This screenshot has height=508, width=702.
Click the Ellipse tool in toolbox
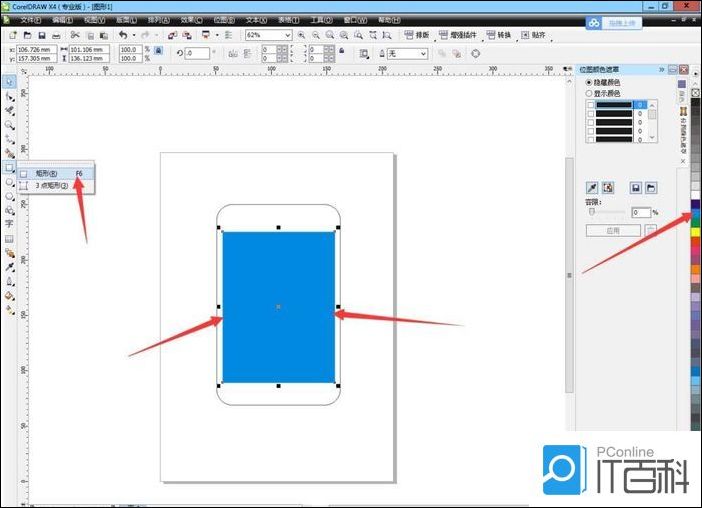click(9, 182)
